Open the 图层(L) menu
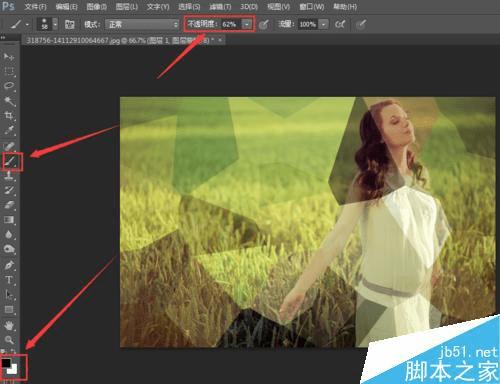This screenshot has width=500, height=384. tap(127, 7)
